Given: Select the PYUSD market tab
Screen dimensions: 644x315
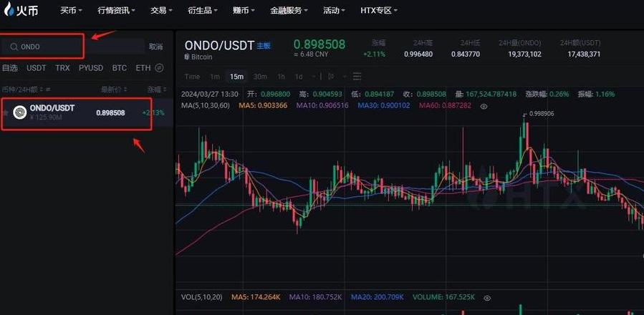Looking at the screenshot, I should coord(91,68).
